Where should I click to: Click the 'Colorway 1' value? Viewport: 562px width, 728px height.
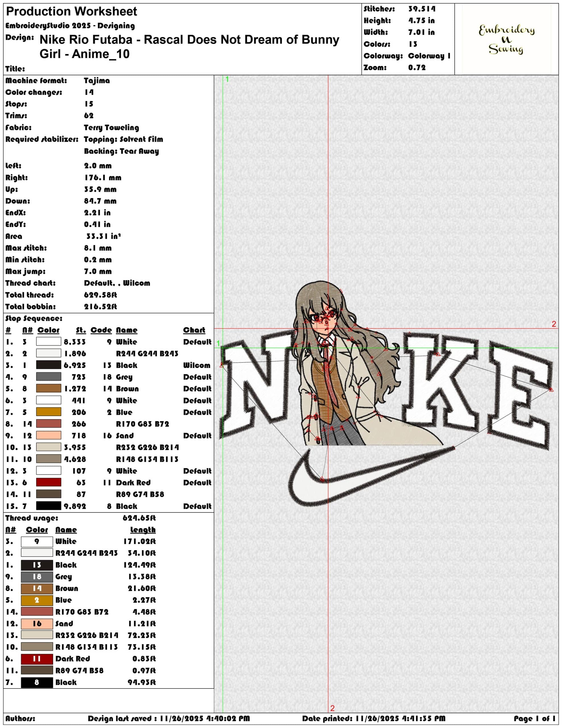(429, 56)
